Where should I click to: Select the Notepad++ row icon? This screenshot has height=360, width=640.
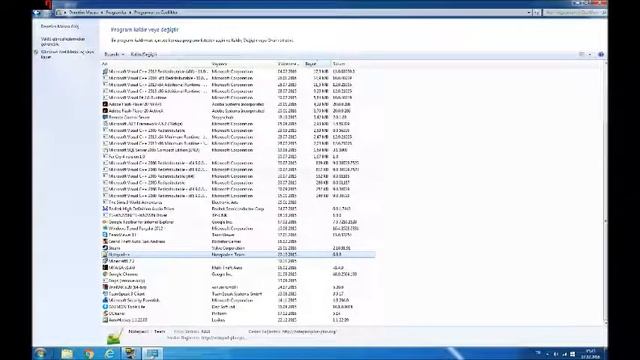[105, 254]
